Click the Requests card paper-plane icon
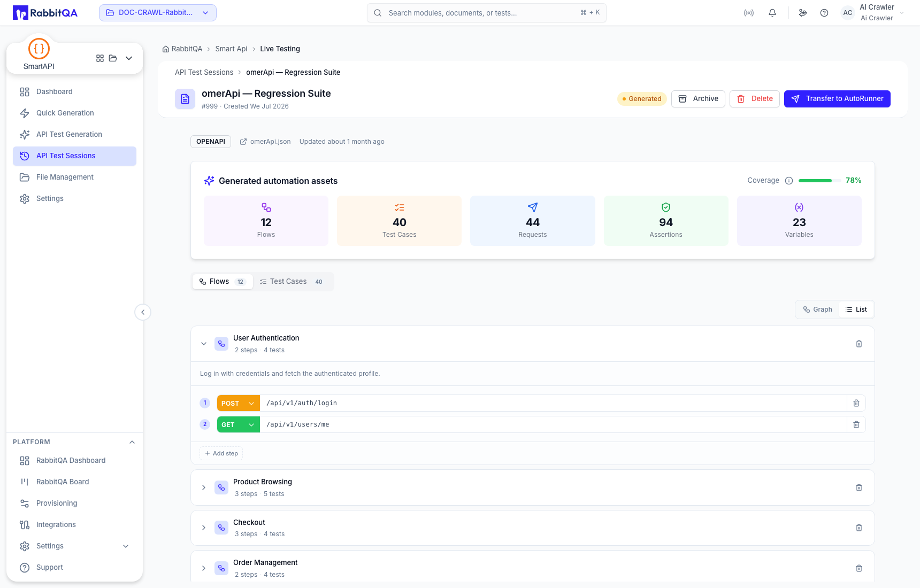 [533, 207]
